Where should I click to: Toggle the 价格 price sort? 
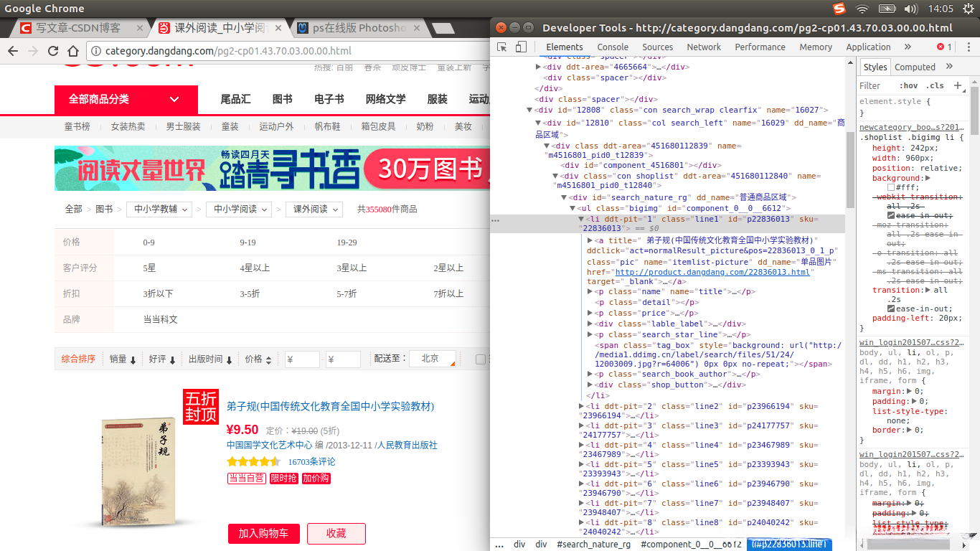point(258,359)
